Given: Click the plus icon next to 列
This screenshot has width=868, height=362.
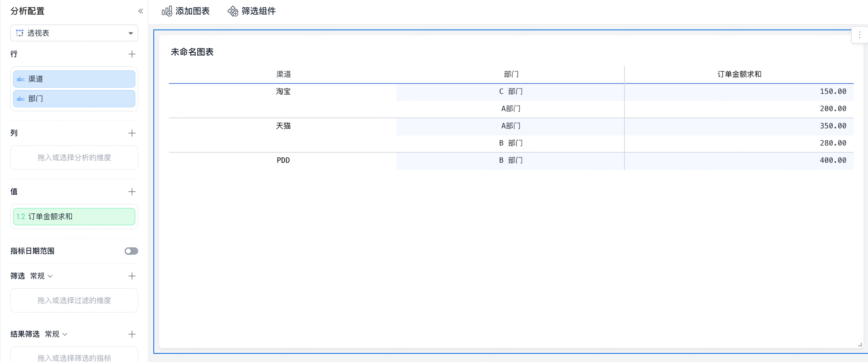Looking at the screenshot, I should 132,133.
